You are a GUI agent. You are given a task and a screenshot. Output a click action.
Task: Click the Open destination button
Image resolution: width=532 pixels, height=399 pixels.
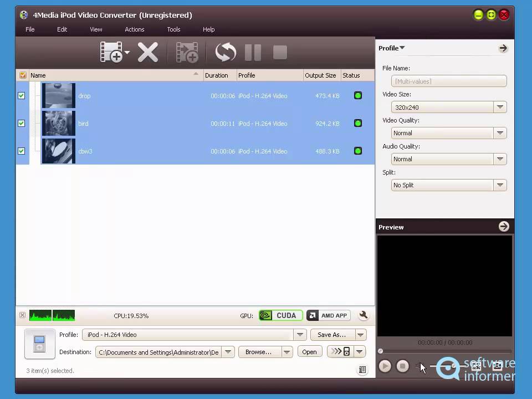click(x=309, y=352)
